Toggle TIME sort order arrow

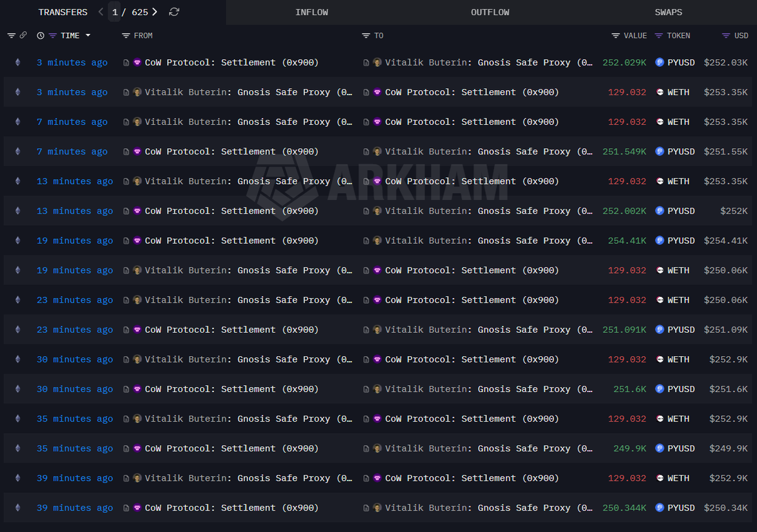(88, 36)
